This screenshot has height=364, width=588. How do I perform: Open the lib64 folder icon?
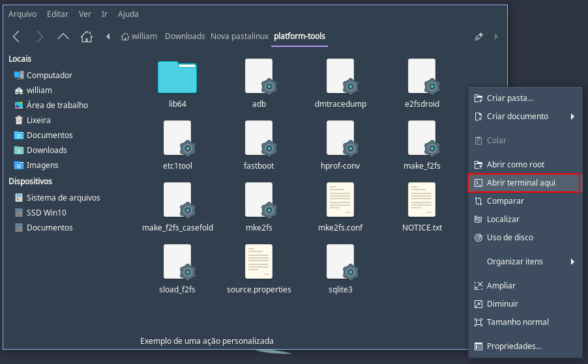[177, 77]
